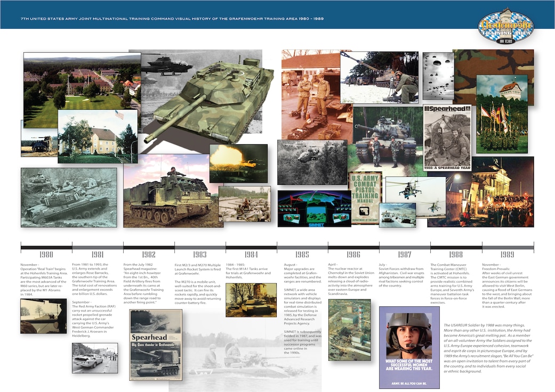Select the 1982 timeline marker
Viewport: 555px width, 392px height.
149,255
